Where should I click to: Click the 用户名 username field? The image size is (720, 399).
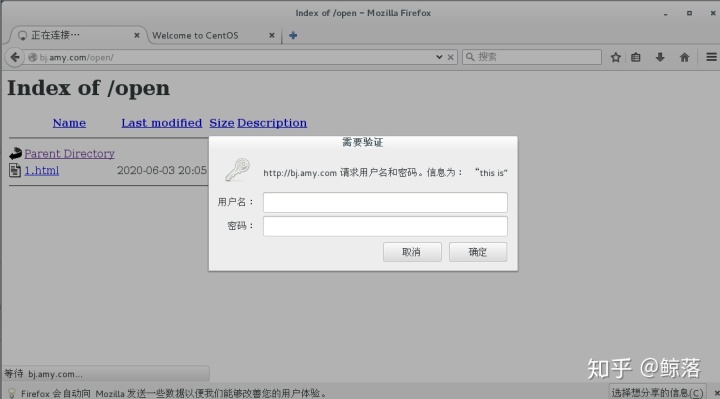pyautogui.click(x=385, y=202)
